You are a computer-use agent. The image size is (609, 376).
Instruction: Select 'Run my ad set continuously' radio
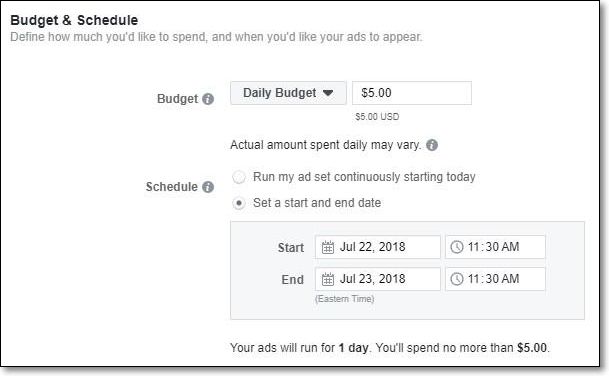pos(238,177)
